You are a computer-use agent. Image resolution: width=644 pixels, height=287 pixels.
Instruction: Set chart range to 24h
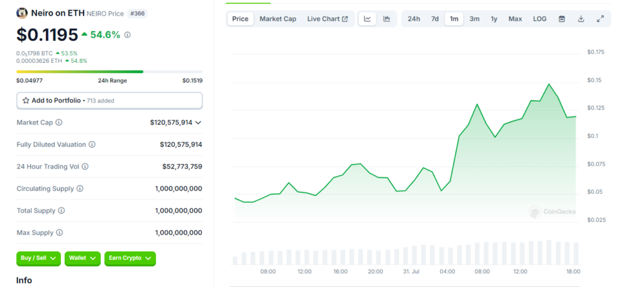pyautogui.click(x=414, y=19)
